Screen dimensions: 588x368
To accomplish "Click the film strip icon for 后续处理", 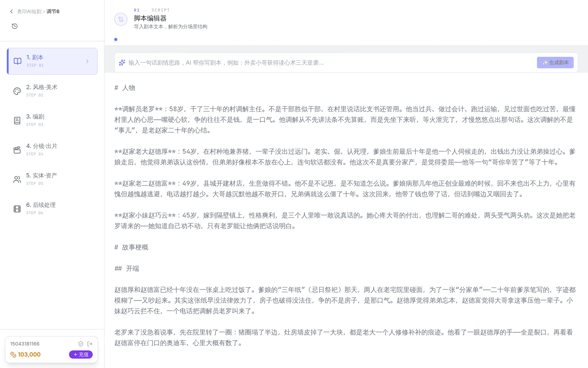I will coord(17,209).
